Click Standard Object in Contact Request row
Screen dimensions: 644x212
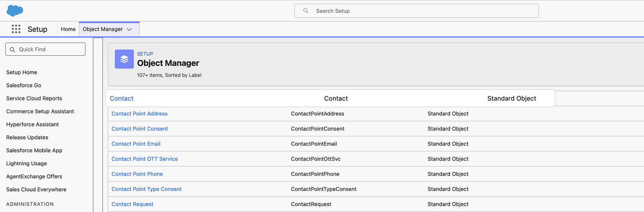point(448,204)
